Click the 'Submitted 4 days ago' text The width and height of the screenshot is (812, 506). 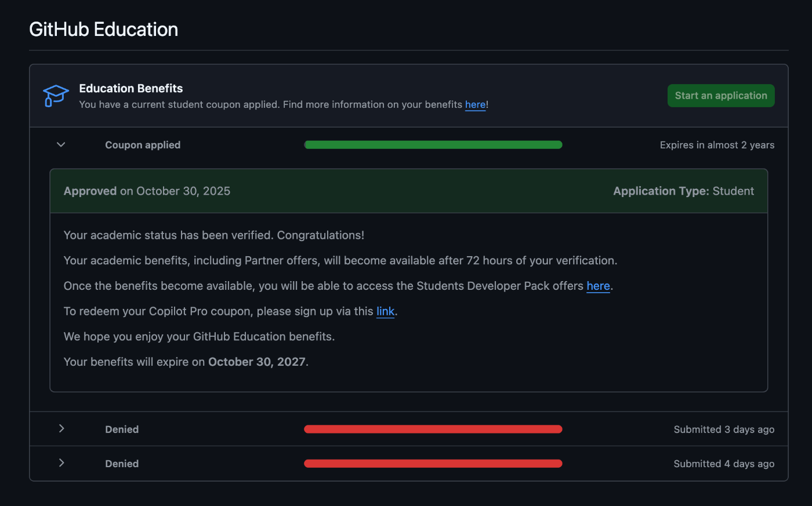click(724, 464)
